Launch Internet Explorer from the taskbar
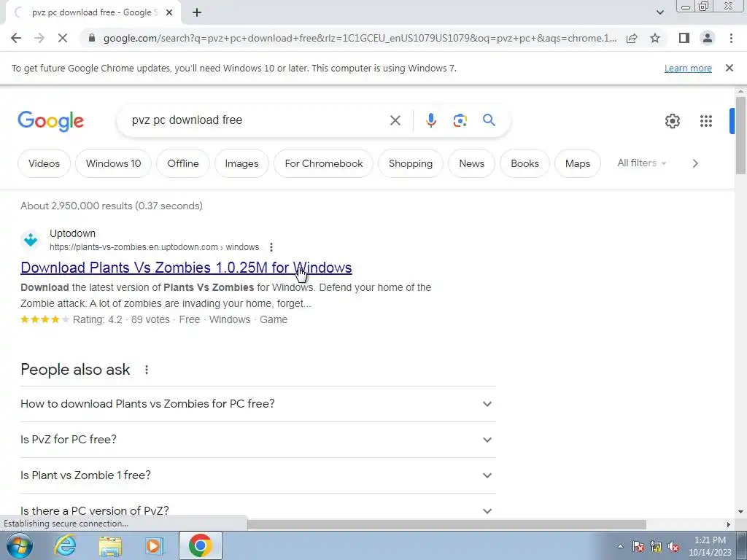The height and width of the screenshot is (560, 747). pyautogui.click(x=65, y=545)
